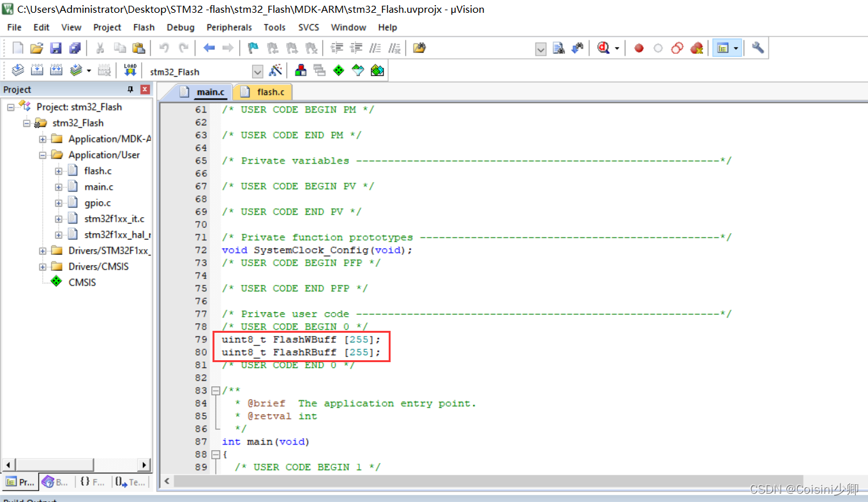This screenshot has height=502, width=868.
Task: Download to flash with LOAD icon
Action: [130, 70]
